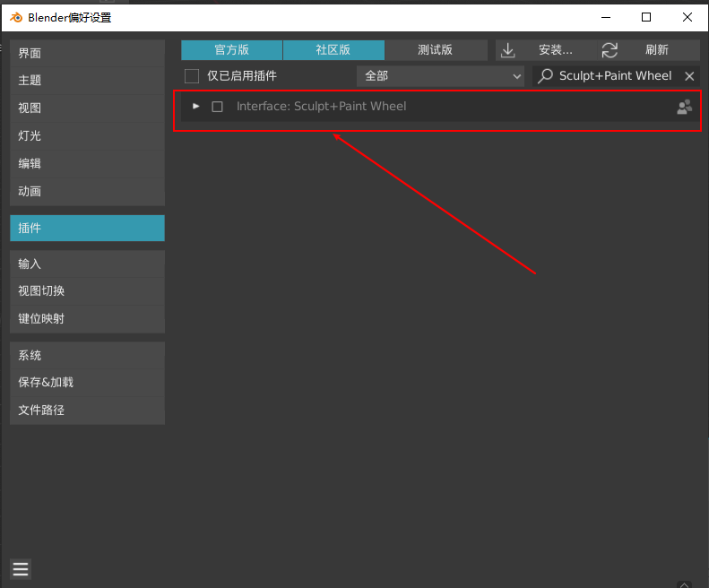Click the Interface: Sculpt+Paint Wheel label
This screenshot has height=588, width=709.
click(321, 107)
